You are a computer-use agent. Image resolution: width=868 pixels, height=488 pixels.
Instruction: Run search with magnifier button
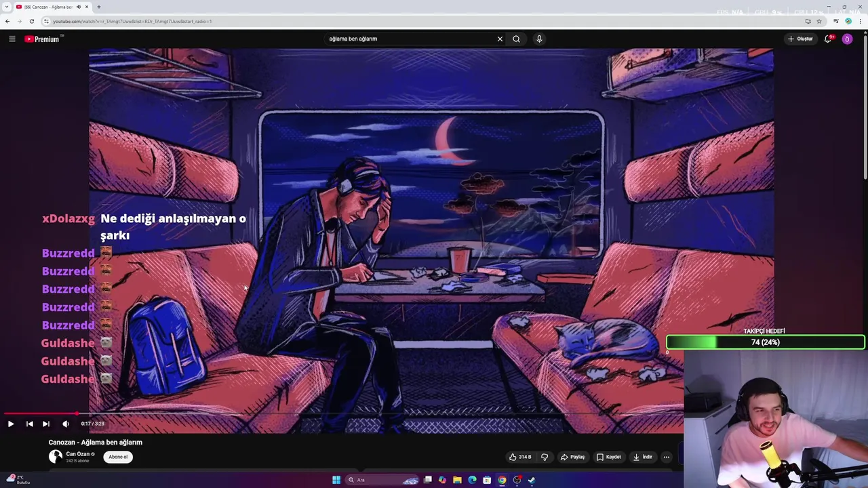click(516, 39)
